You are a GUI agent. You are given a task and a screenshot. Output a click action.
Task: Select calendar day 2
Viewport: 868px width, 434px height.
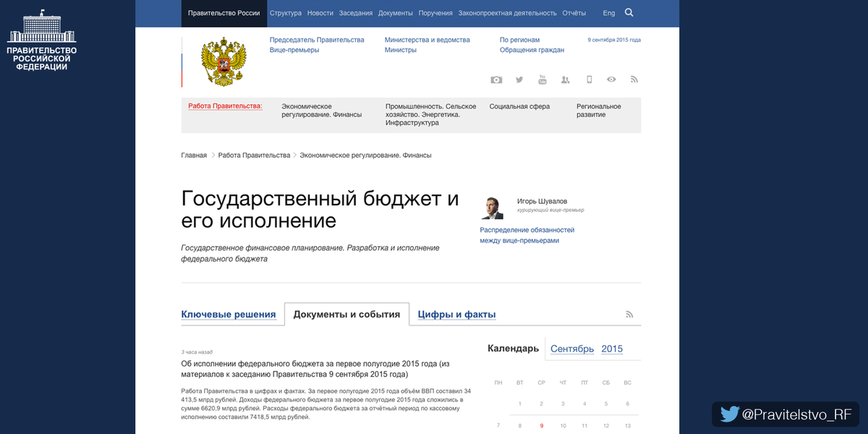pyautogui.click(x=542, y=404)
